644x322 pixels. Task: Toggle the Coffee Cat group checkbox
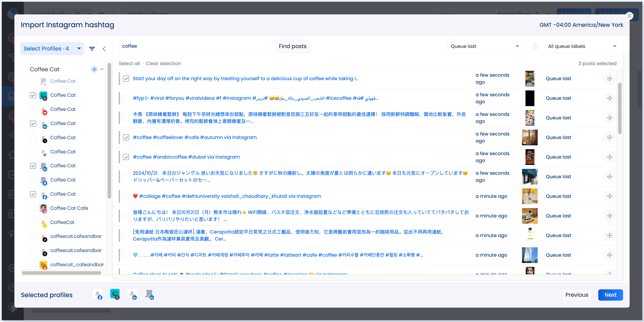pos(24,69)
